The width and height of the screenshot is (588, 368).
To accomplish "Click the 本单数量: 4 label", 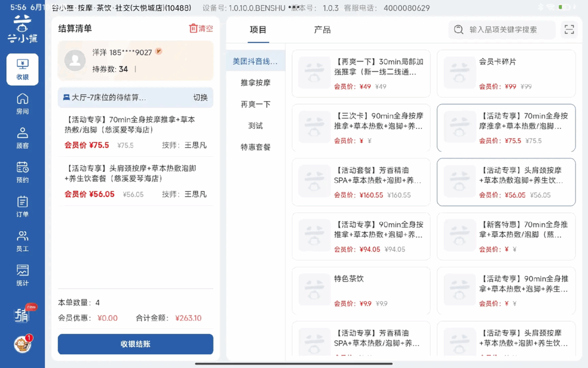I will [79, 302].
